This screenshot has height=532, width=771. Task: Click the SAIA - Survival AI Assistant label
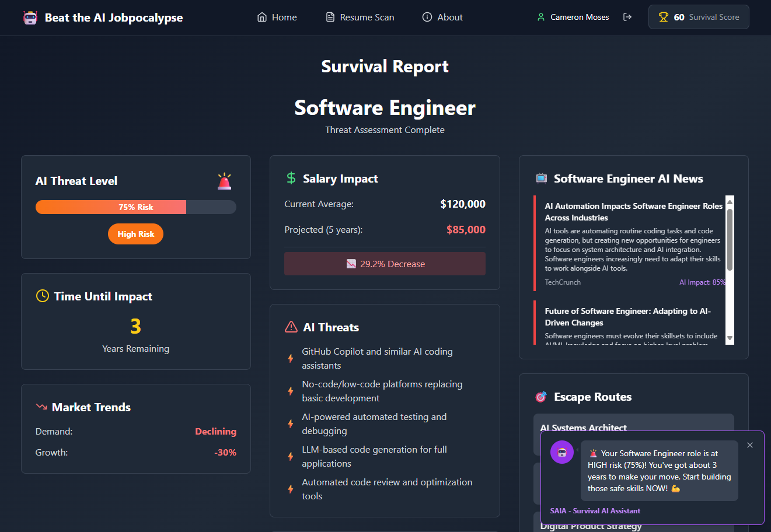[595, 511]
